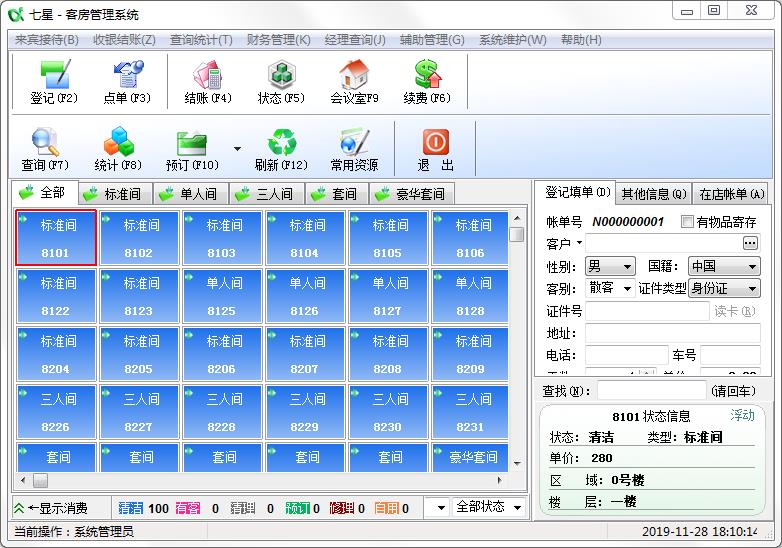Click the 续费(F6) renew fee icon

pos(427,82)
